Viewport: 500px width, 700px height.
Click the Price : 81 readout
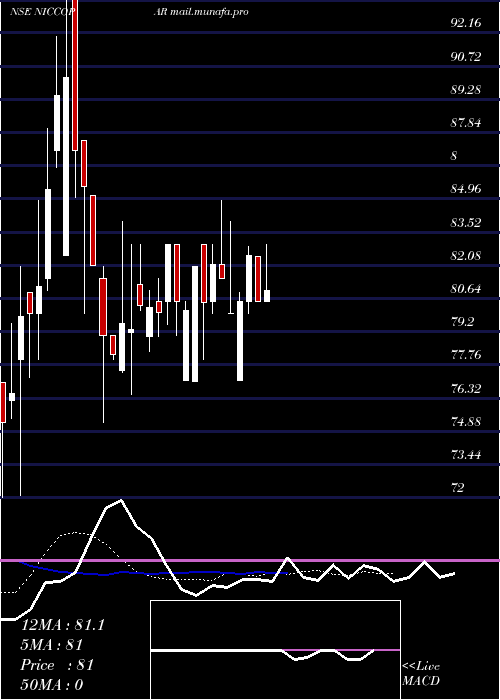pos(57,665)
